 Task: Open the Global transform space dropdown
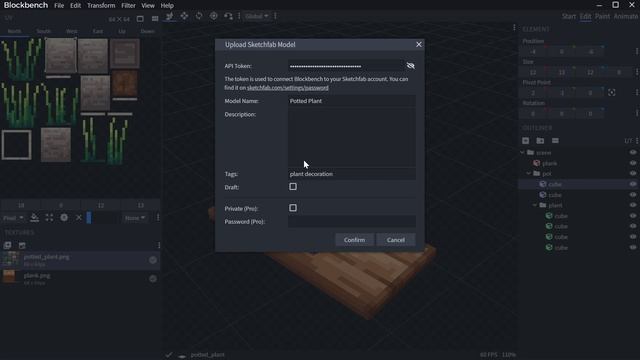(x=257, y=16)
